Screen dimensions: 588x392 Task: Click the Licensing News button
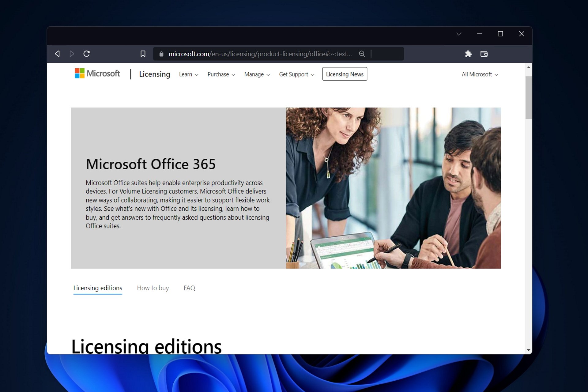click(345, 74)
